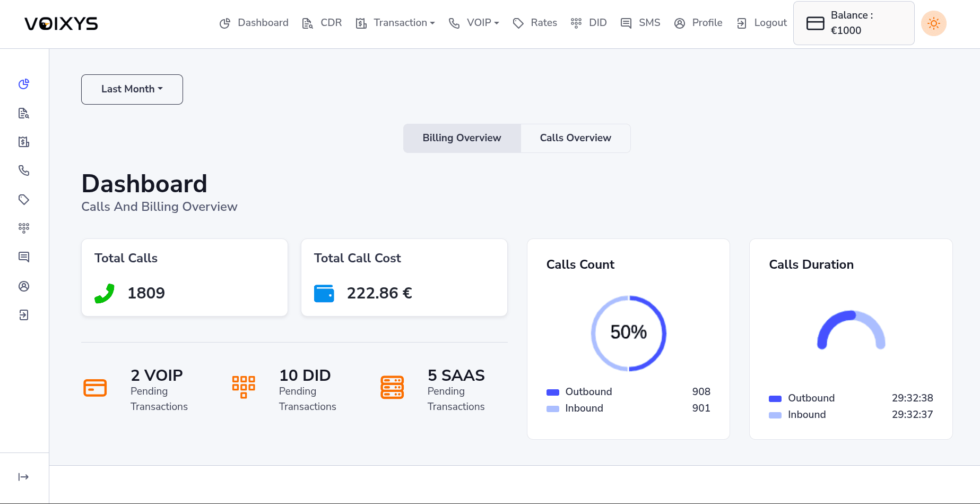This screenshot has width=980, height=504.
Task: Click Outbound color swatch in Calls Count
Action: coord(553,392)
